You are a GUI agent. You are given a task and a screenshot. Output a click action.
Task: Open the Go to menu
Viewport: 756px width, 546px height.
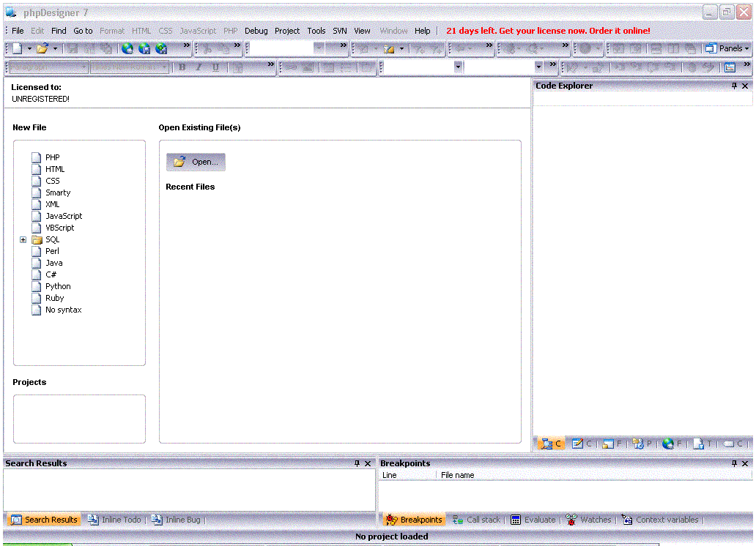83,30
